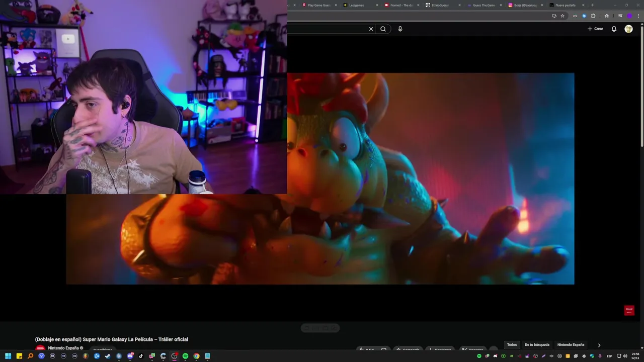Open OBS Studio from the taskbar
The height and width of the screenshot is (362, 644).
pos(174,356)
